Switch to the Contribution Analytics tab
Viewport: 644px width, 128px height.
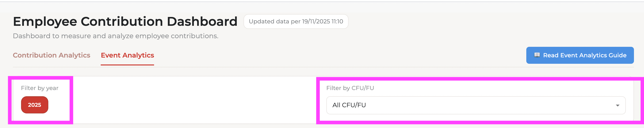pos(51,55)
